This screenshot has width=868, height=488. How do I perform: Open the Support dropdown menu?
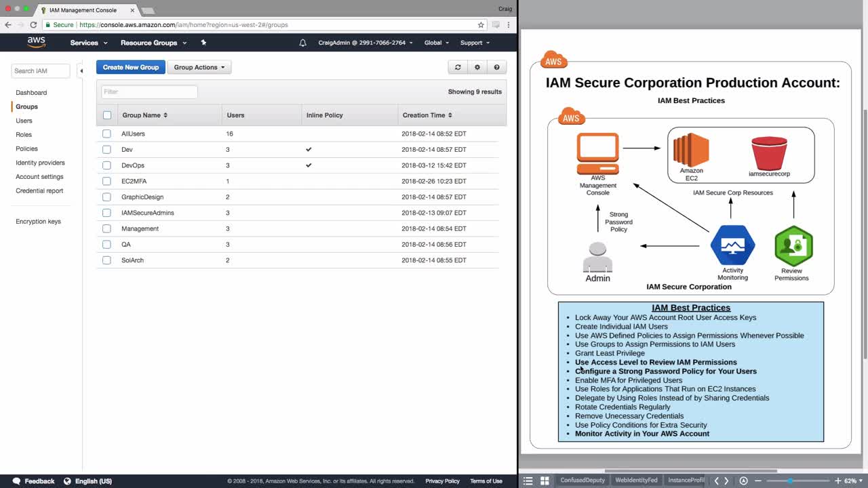click(x=475, y=43)
